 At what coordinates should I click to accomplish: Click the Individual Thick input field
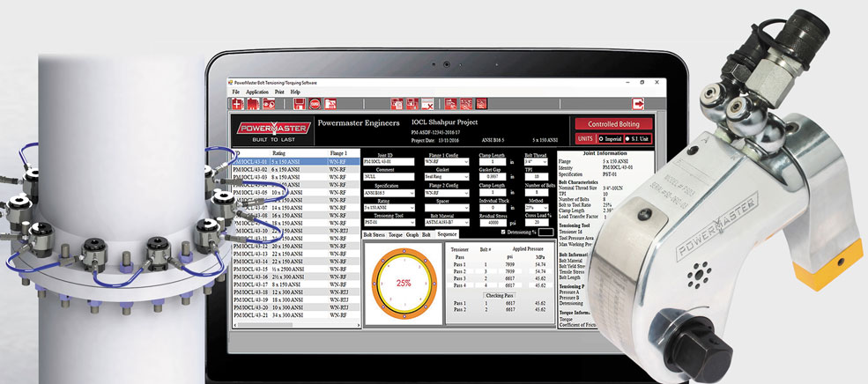493,208
